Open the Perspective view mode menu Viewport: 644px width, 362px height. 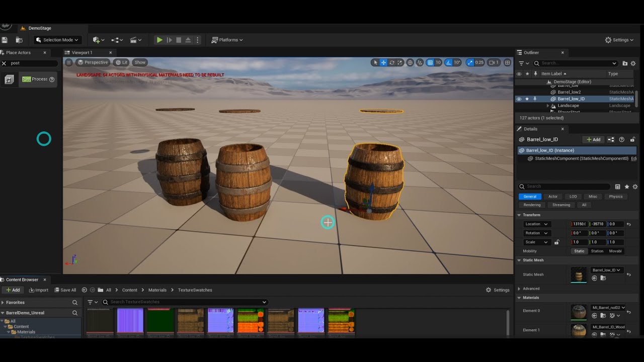[x=93, y=62]
